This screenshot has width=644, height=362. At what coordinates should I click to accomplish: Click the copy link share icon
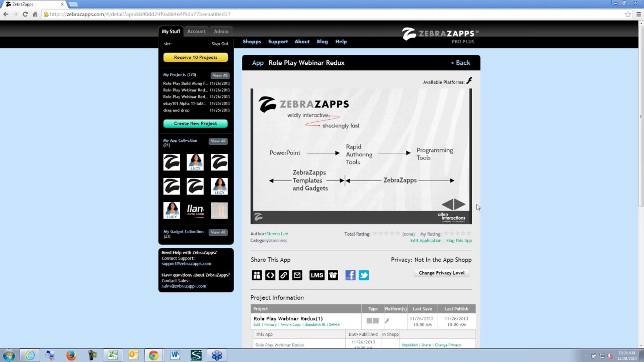tap(283, 275)
